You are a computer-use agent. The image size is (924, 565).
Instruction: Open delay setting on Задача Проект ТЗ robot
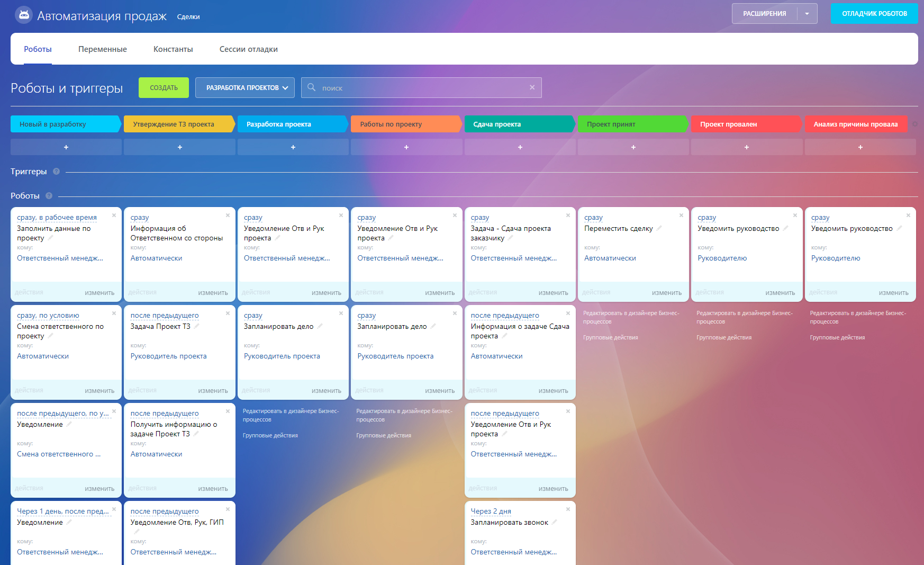(165, 315)
